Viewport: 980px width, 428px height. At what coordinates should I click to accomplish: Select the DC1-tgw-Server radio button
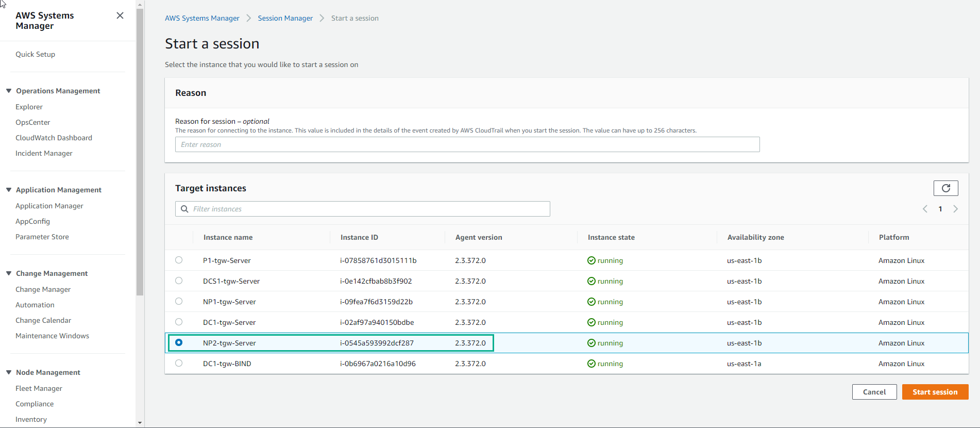(179, 322)
